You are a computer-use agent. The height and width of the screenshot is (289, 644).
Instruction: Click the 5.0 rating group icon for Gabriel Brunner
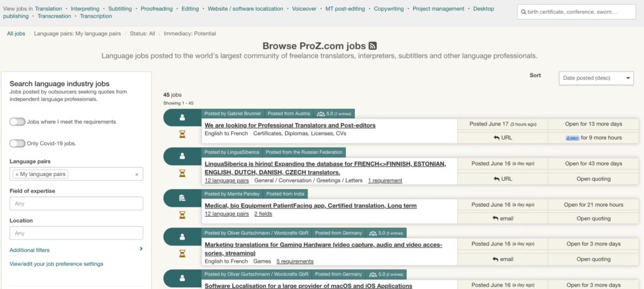click(x=321, y=114)
